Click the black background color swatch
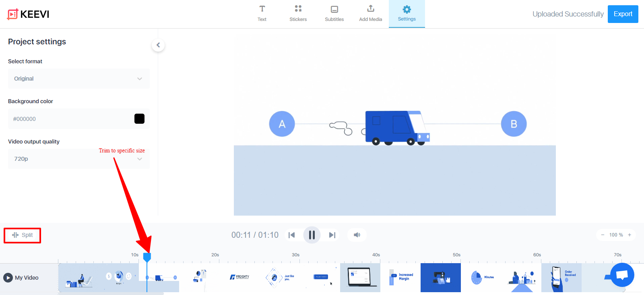Viewport: 644px width, 295px height. click(139, 119)
